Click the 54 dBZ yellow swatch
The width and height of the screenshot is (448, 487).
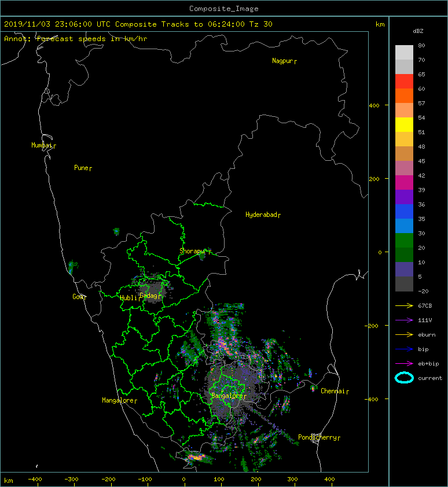click(404, 124)
